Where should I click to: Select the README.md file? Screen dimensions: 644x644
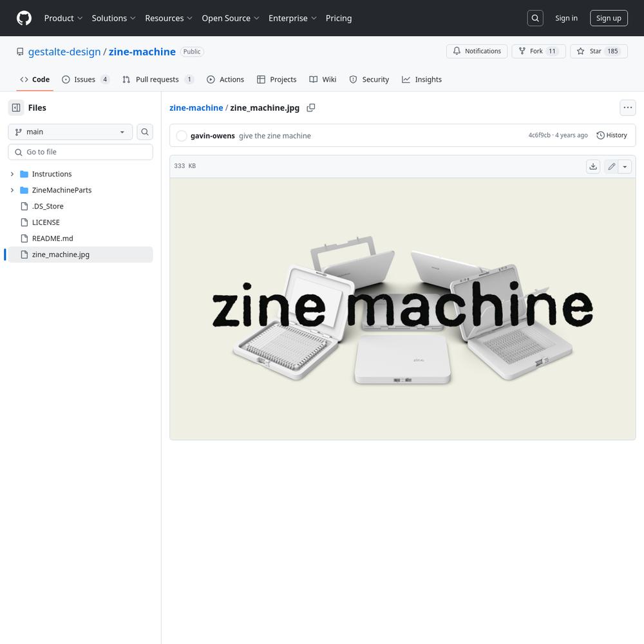(x=53, y=238)
